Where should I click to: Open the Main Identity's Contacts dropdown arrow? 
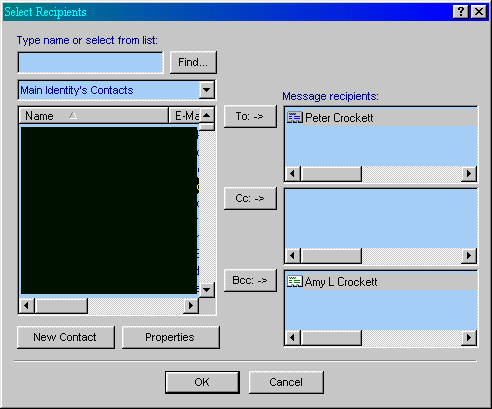[207, 90]
